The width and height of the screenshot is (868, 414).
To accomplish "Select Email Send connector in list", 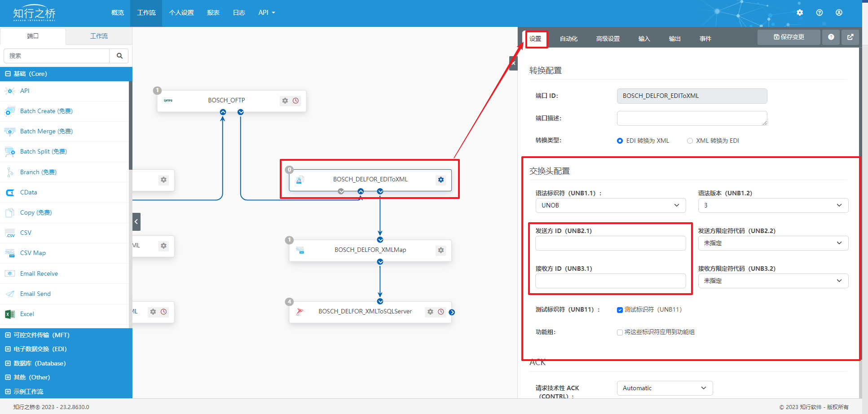I will [35, 294].
